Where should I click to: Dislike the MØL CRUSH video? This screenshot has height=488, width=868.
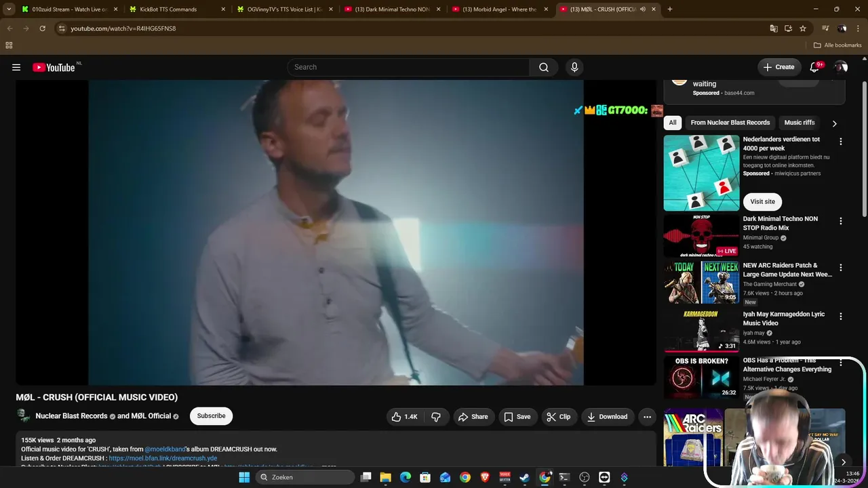(x=436, y=417)
